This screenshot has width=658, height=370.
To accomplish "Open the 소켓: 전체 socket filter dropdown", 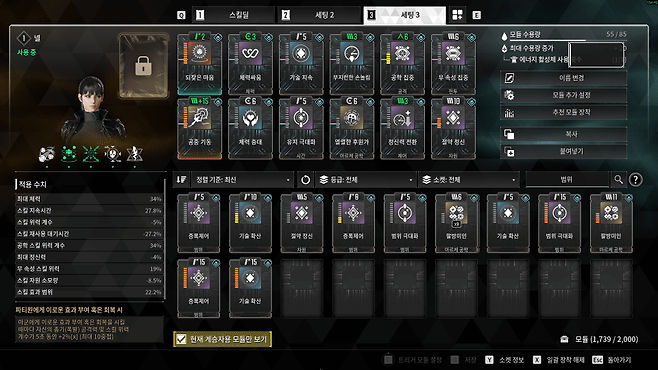I will [x=468, y=180].
